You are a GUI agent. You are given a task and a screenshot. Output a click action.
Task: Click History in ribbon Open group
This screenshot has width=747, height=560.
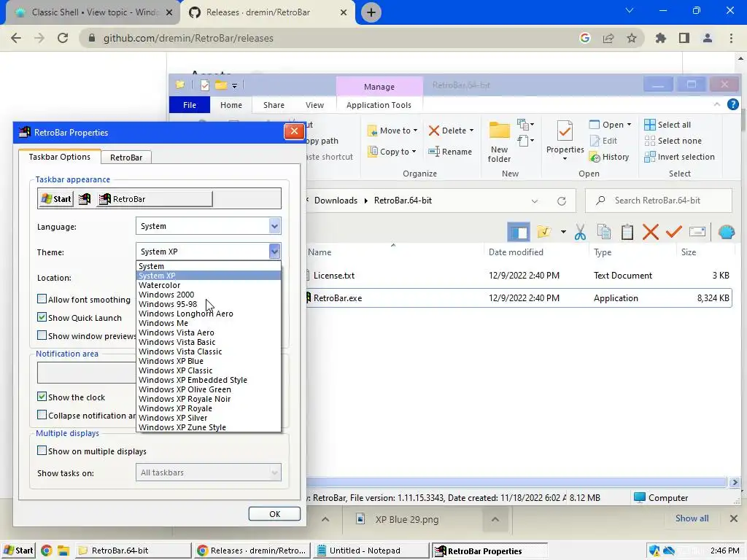[x=609, y=157]
